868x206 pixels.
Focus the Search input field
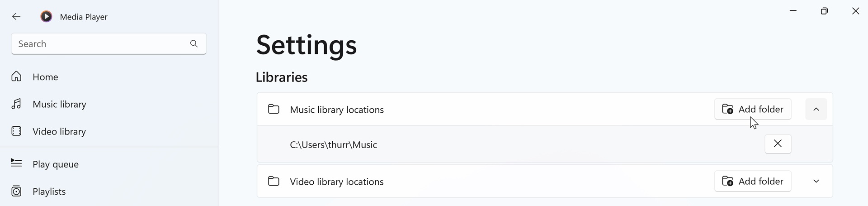[108, 43]
